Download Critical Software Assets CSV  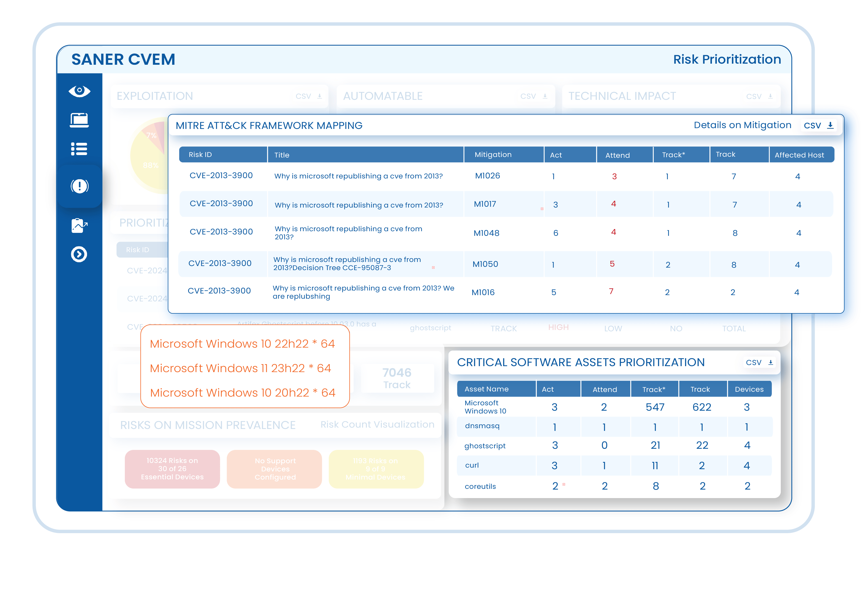[x=760, y=362]
